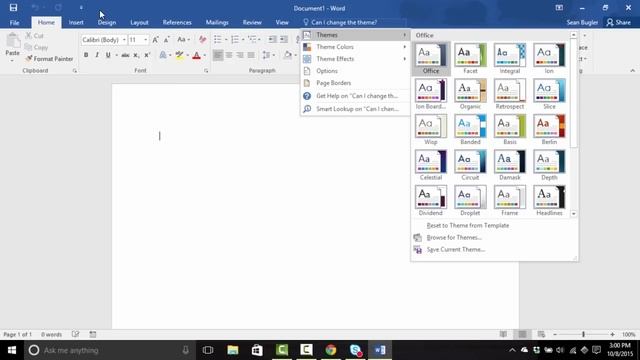Image resolution: width=640 pixels, height=360 pixels.
Task: Click the Increase Indent icon
Action: (284, 40)
